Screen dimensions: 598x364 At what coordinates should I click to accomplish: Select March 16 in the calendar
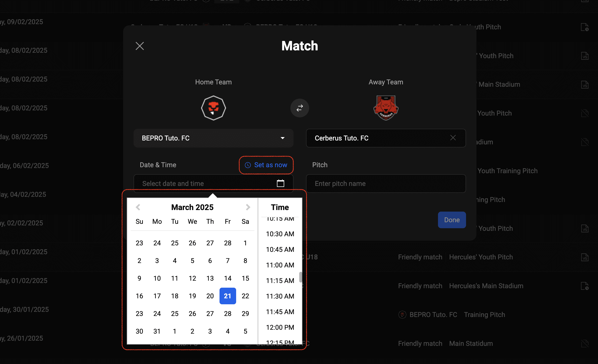tap(139, 296)
